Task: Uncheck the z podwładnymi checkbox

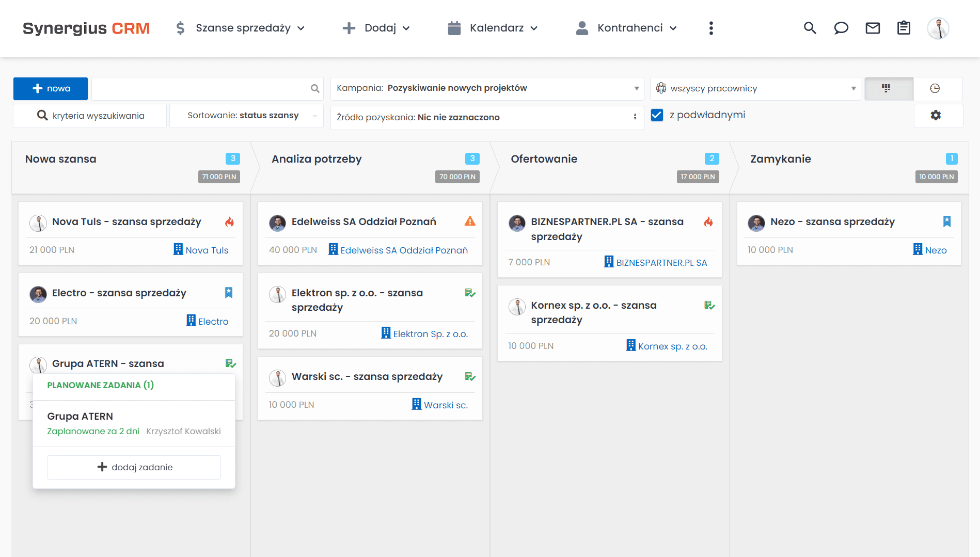Action: 657,115
